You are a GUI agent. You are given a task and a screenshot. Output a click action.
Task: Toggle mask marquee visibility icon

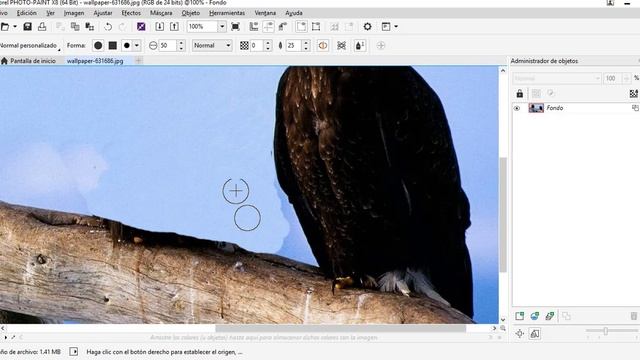316,27
